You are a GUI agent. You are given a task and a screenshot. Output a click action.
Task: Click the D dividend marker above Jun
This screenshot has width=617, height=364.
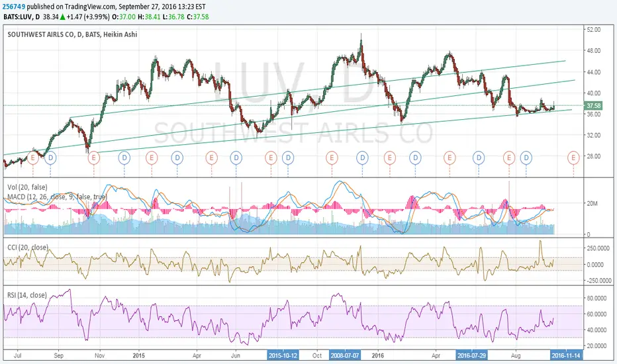tap(236, 158)
